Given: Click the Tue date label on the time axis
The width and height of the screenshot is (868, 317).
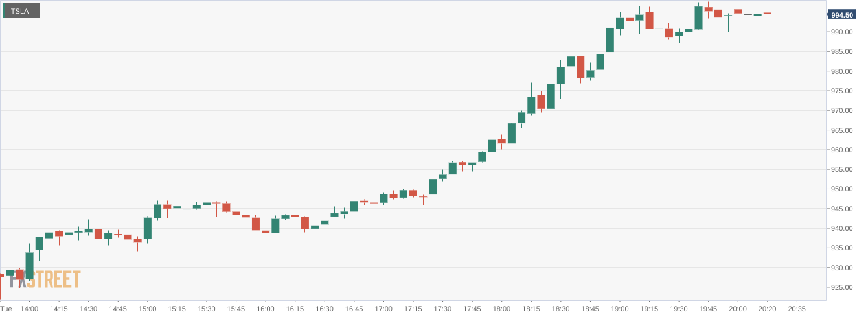Looking at the screenshot, I should (6, 309).
